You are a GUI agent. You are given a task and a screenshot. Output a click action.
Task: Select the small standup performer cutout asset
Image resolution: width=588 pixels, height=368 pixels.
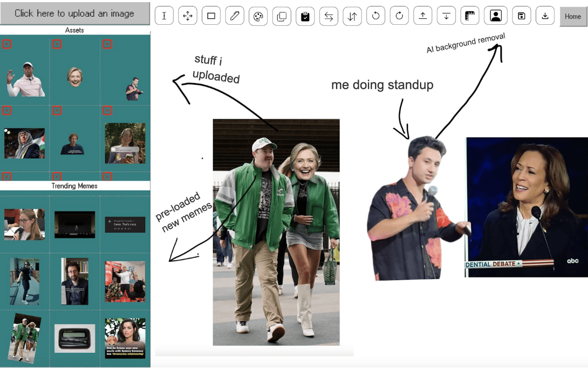(134, 88)
